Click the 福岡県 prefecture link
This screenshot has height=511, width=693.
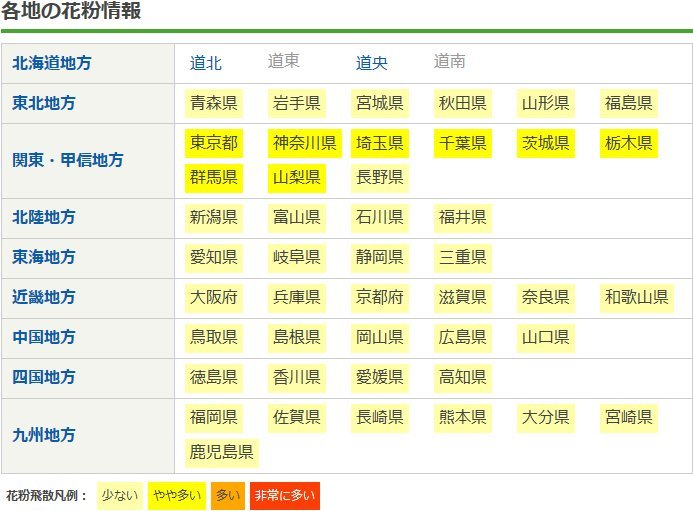pyautogui.click(x=214, y=417)
